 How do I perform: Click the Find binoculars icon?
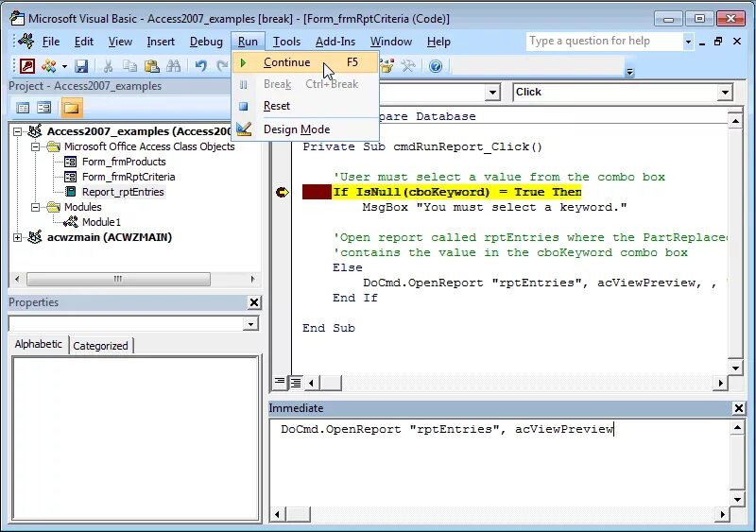coord(174,65)
